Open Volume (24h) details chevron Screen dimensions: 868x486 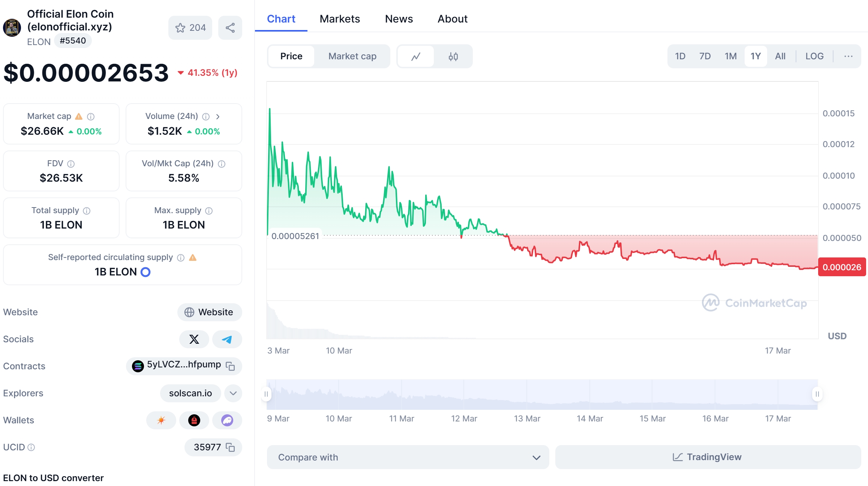tap(218, 117)
